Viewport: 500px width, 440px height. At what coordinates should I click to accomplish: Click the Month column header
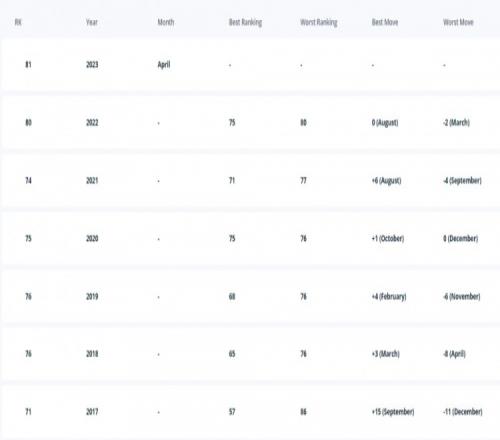click(166, 22)
